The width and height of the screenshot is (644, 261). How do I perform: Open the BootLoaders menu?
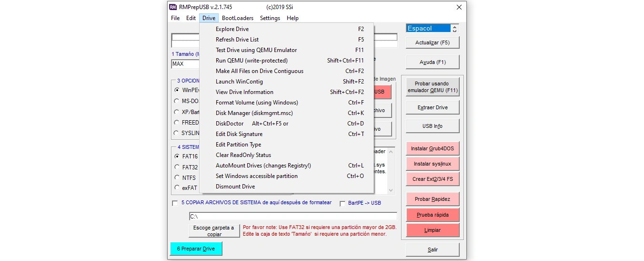click(x=238, y=18)
